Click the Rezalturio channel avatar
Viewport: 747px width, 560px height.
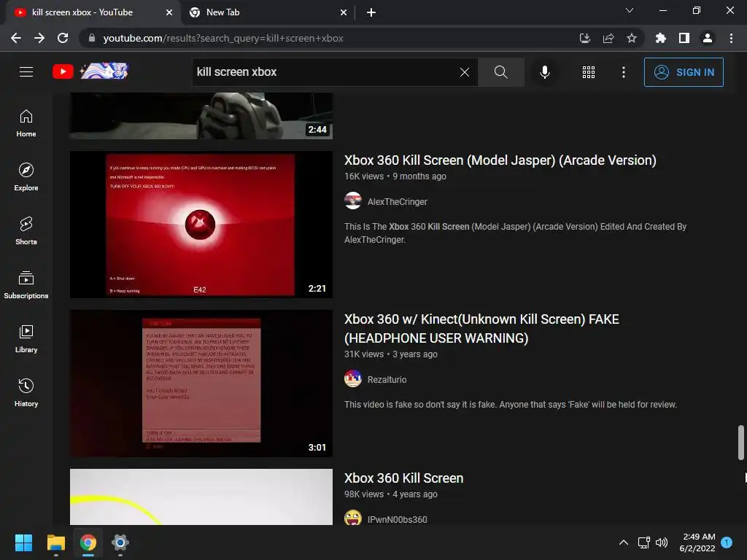353,379
